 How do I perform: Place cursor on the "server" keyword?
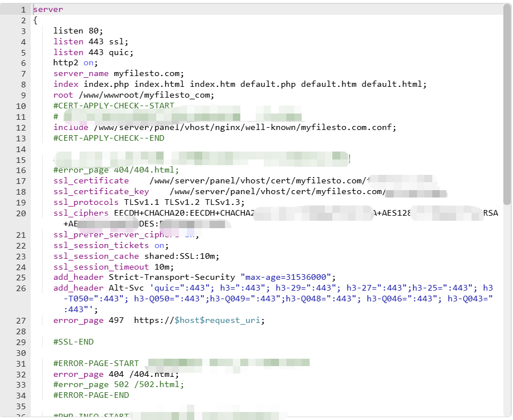[x=48, y=10]
